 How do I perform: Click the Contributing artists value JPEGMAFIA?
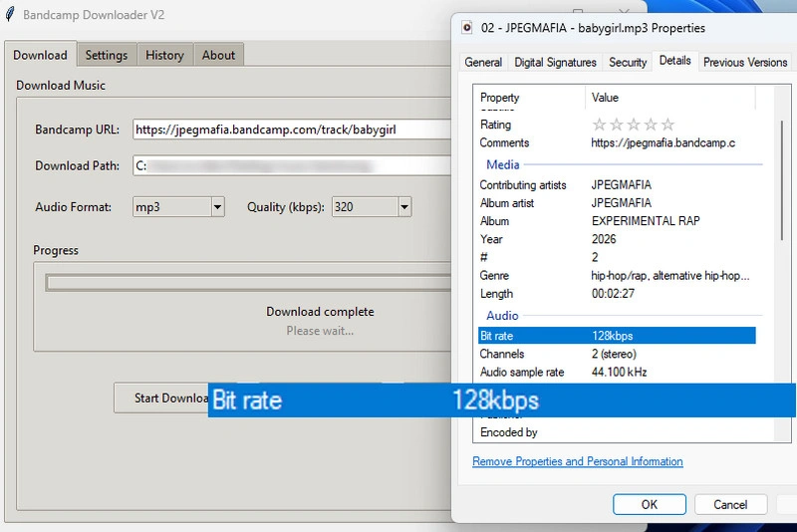click(x=621, y=185)
